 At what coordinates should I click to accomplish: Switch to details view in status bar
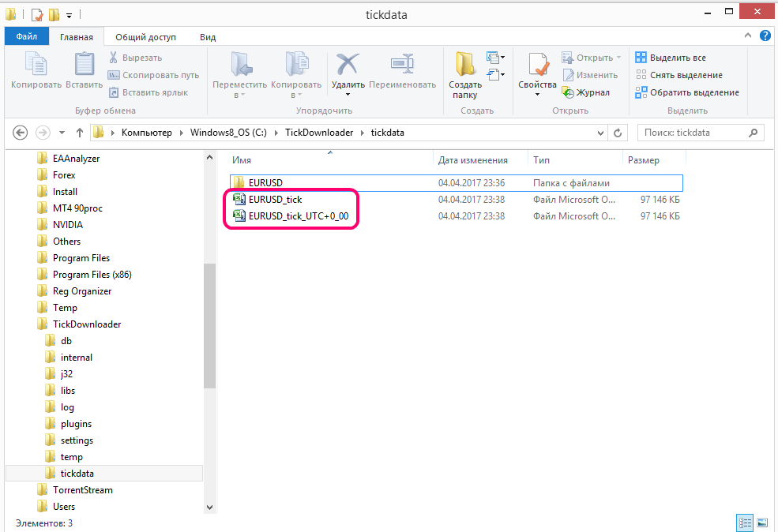click(x=745, y=523)
